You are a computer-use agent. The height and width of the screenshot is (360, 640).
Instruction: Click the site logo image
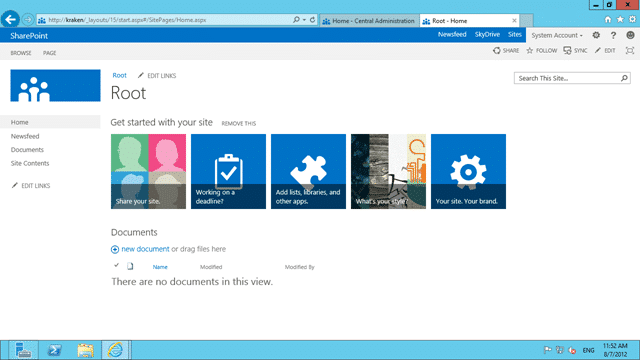point(56,85)
